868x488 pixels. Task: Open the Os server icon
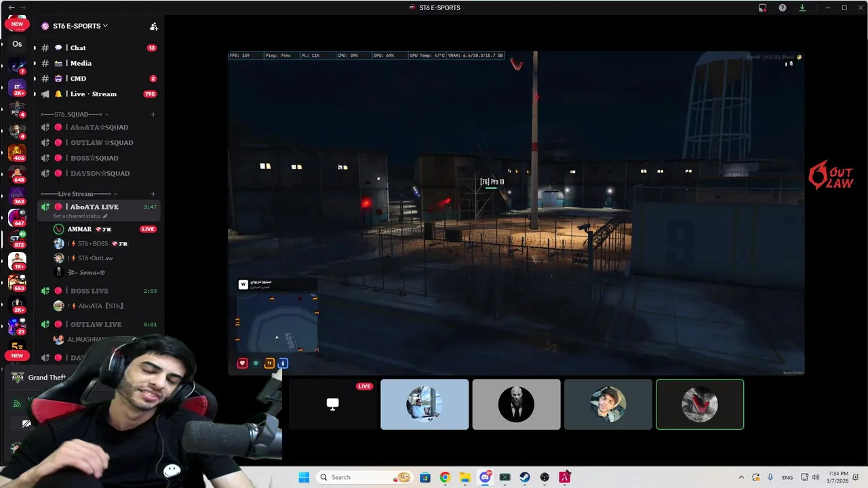point(17,44)
